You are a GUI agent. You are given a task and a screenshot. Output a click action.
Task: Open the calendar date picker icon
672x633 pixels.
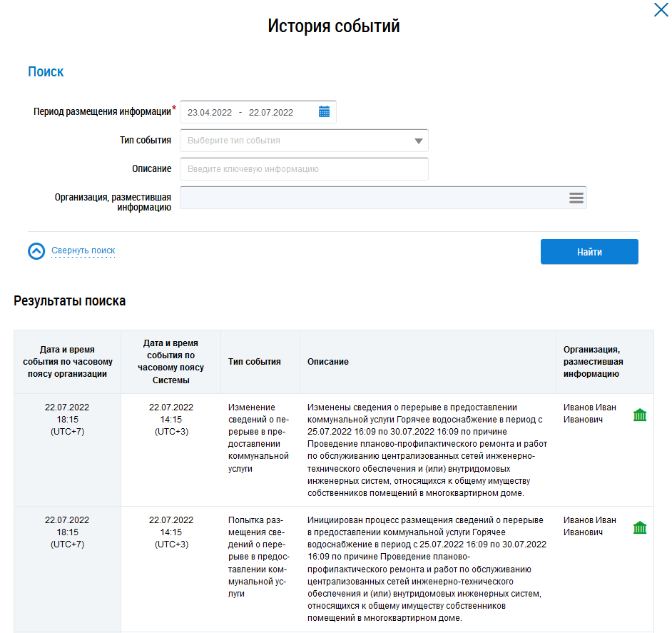pos(324,112)
